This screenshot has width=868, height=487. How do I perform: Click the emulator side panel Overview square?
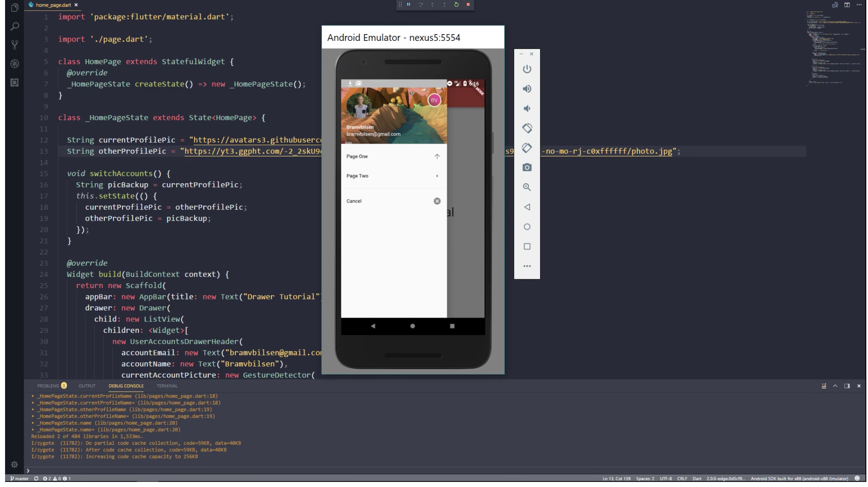coord(527,246)
